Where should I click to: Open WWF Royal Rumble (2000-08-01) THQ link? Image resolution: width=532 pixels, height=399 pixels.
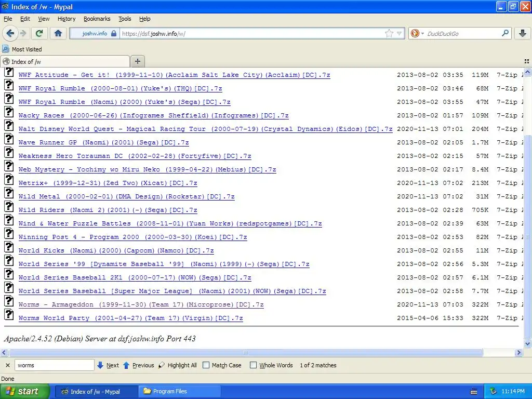pyautogui.click(x=121, y=88)
